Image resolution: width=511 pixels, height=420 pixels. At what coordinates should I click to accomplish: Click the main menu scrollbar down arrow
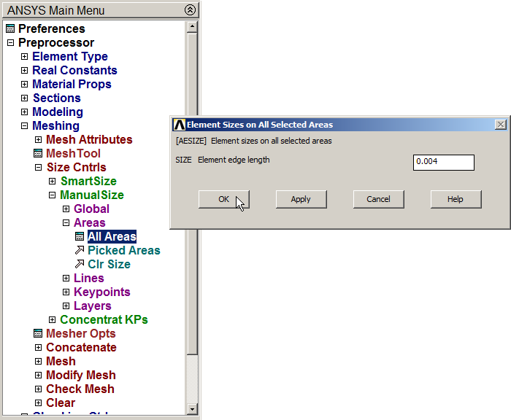pos(192,409)
